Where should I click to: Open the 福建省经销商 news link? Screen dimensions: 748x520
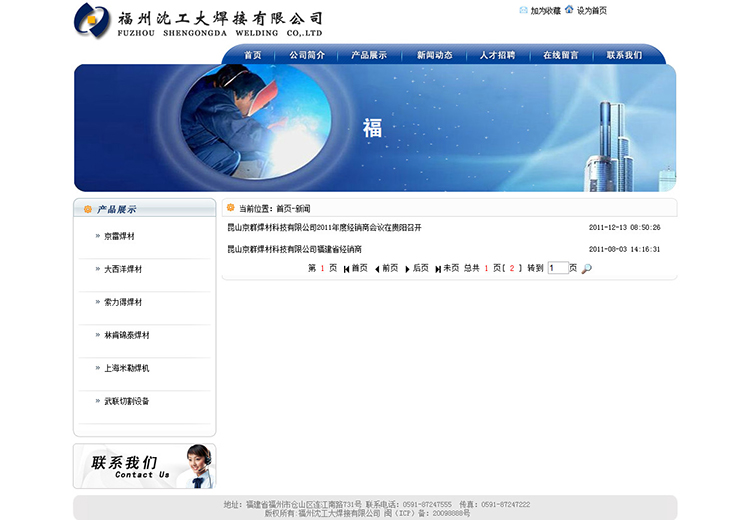tap(294, 249)
